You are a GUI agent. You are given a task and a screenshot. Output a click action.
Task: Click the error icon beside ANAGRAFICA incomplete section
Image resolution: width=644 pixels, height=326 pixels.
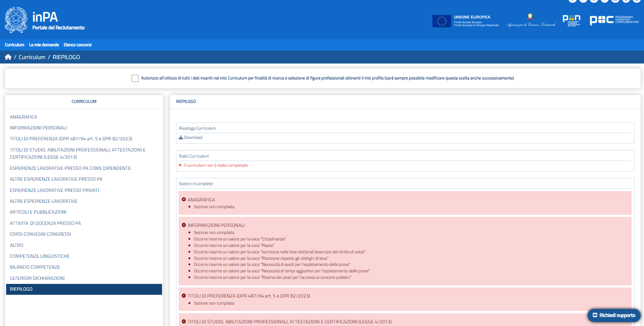[x=184, y=200]
